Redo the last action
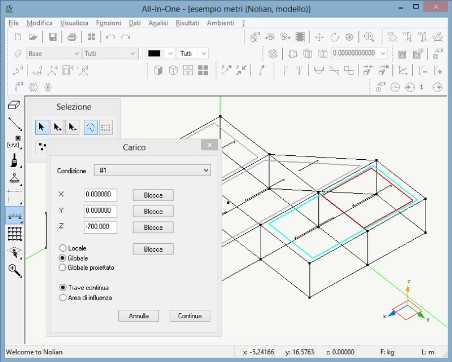 click(x=125, y=37)
